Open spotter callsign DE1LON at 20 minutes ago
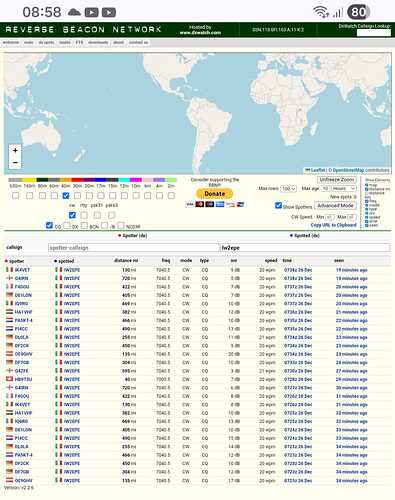 click(23, 295)
